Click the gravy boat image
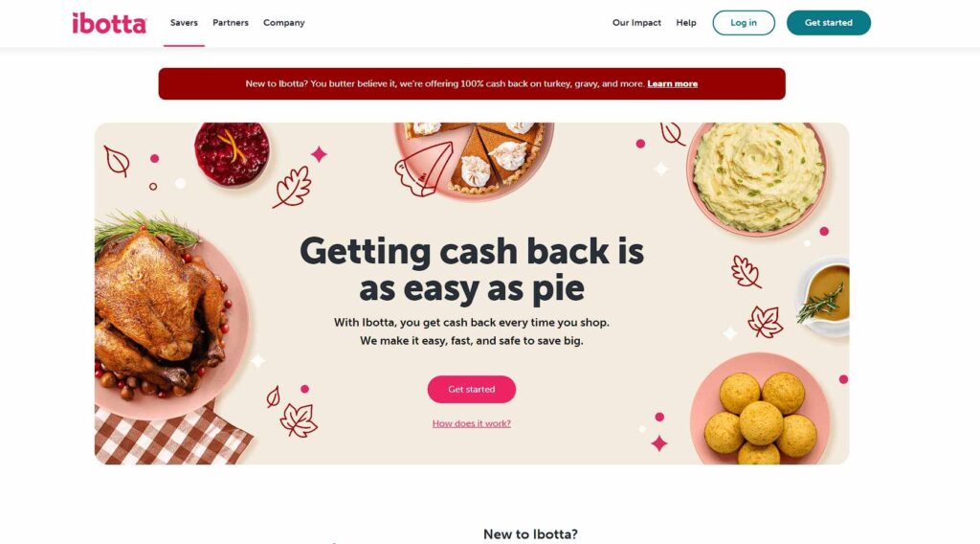The height and width of the screenshot is (544, 980). click(x=824, y=296)
